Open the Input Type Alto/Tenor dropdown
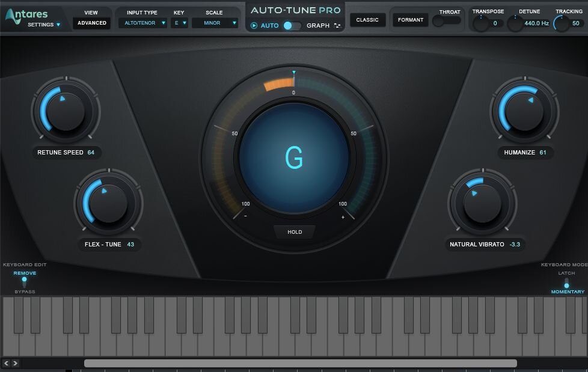588x372 pixels. 142,23
